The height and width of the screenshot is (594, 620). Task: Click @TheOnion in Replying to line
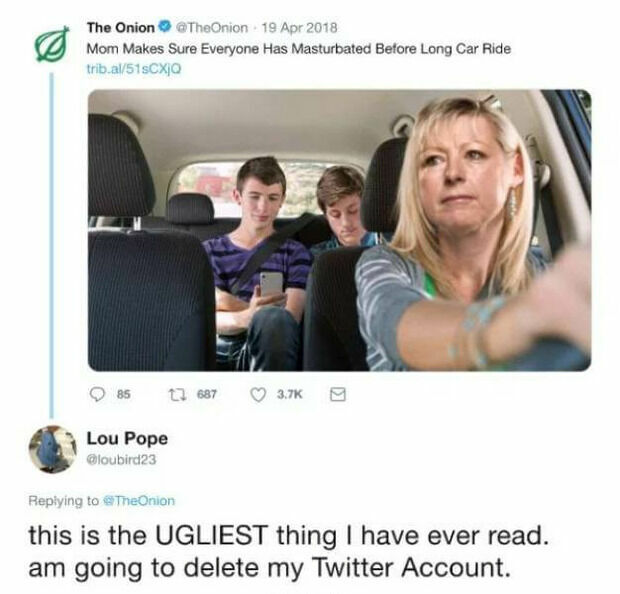click(x=139, y=501)
